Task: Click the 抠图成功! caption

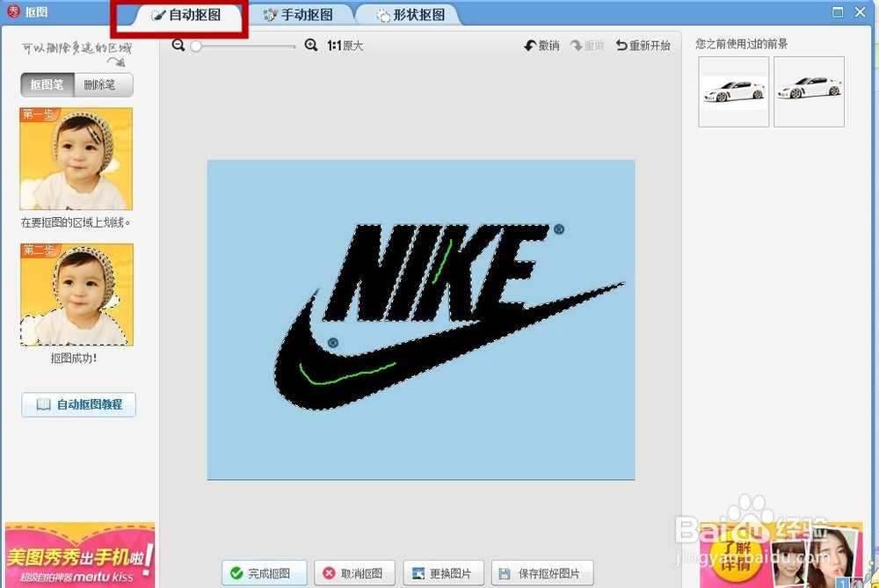Action: (74, 358)
